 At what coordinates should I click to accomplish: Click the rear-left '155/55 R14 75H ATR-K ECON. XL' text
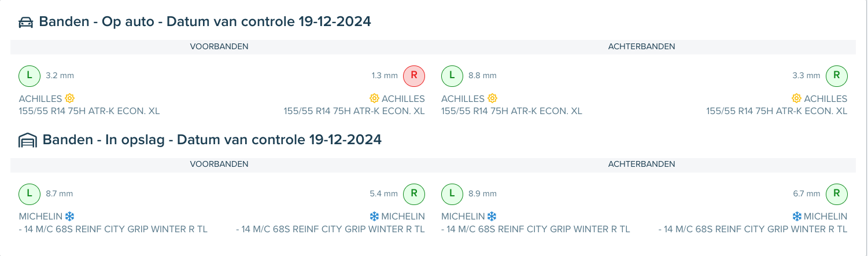[512, 111]
